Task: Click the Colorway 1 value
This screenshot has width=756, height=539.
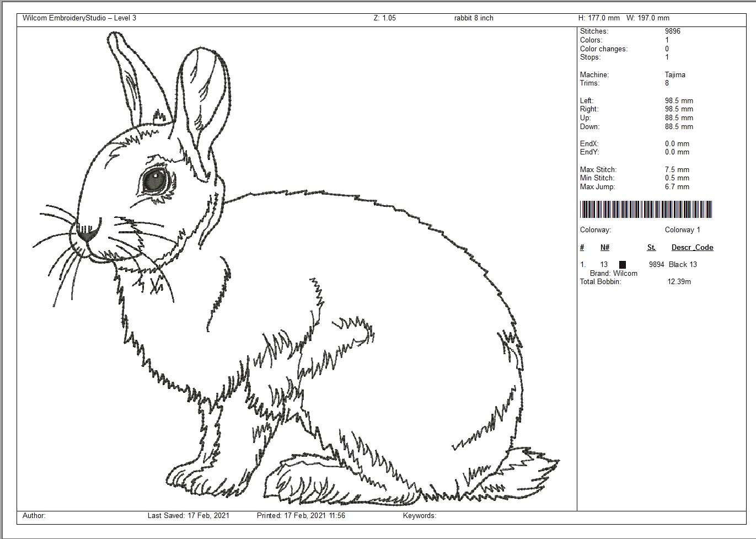Action: (x=682, y=230)
